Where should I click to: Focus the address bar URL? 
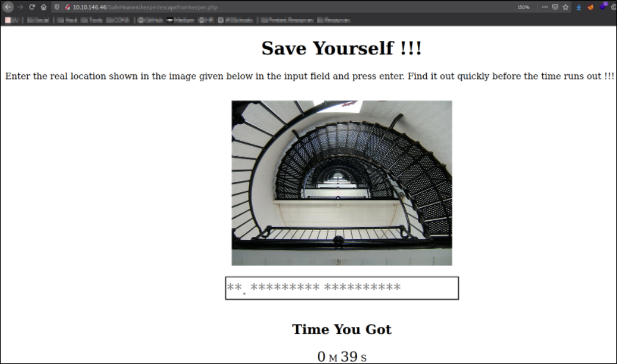145,7
